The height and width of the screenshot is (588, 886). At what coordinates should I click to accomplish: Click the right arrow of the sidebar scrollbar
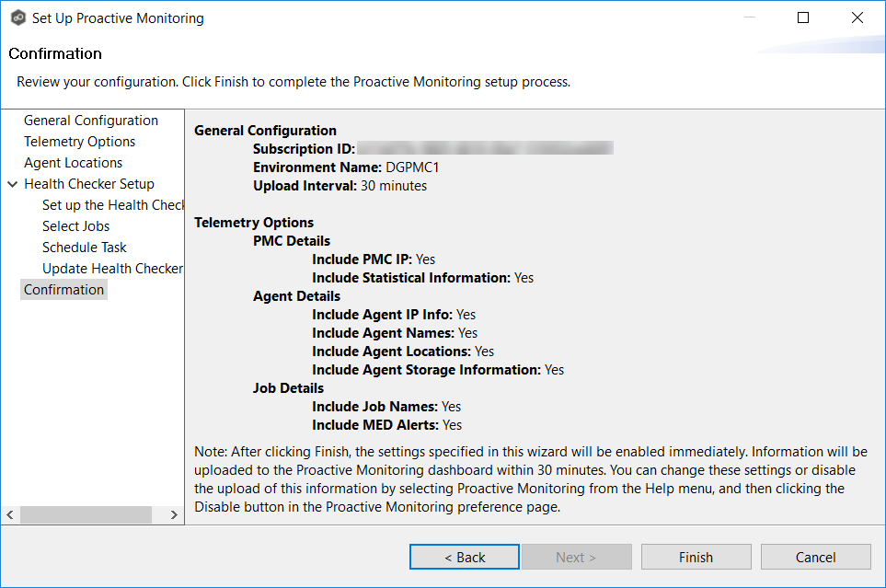(175, 515)
